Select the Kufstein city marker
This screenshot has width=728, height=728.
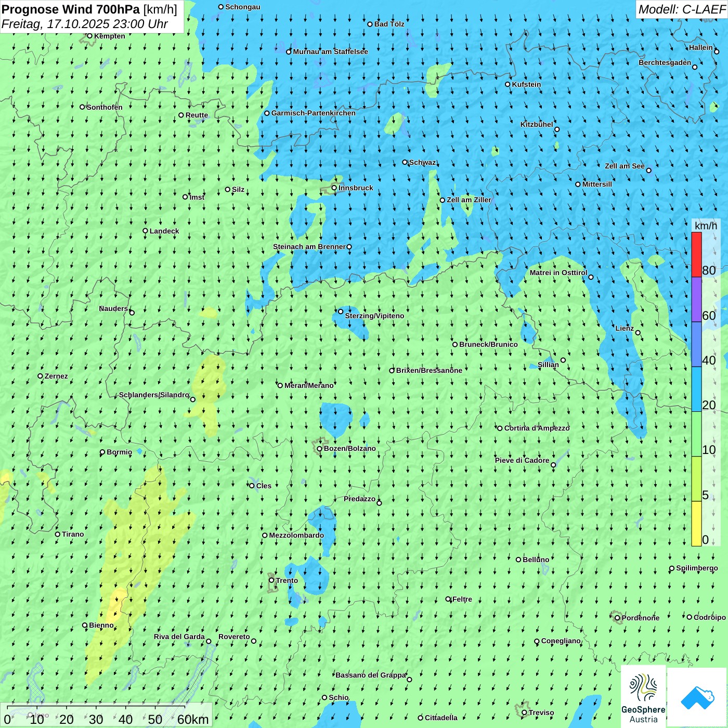pos(508,84)
